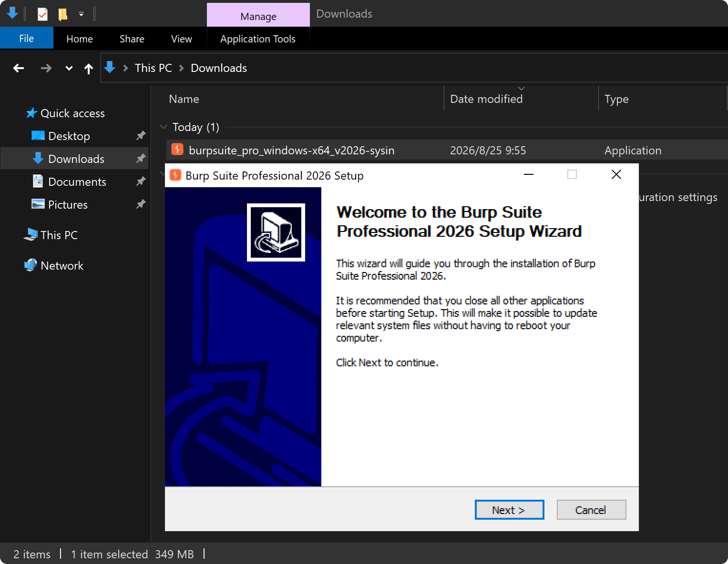Open the File menu in Explorer

pyautogui.click(x=27, y=38)
